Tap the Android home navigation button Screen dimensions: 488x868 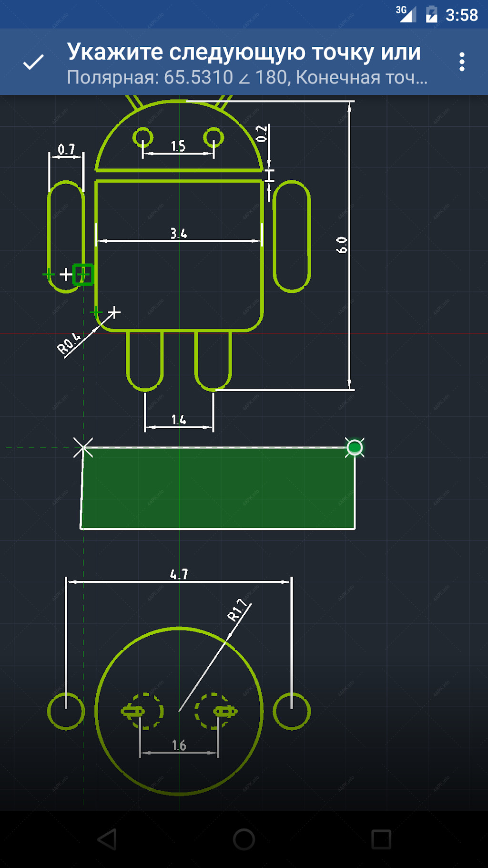tap(244, 839)
